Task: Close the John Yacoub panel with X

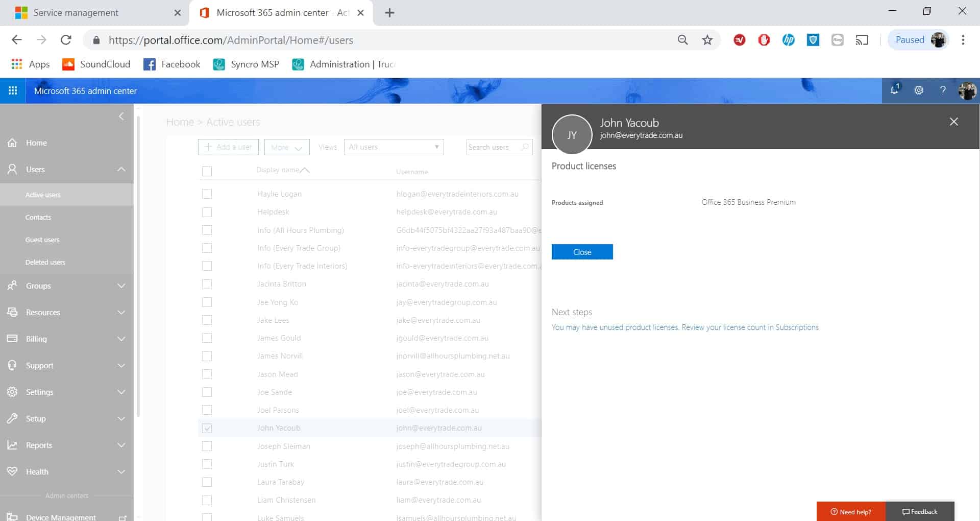Action: pos(953,122)
